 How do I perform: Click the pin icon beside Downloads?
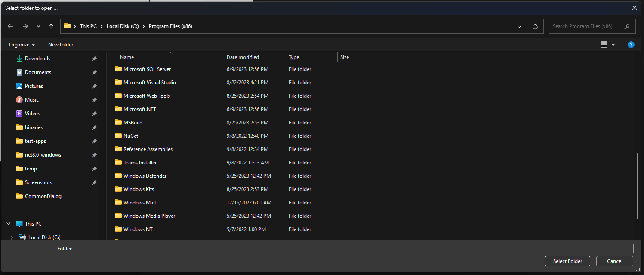click(x=94, y=59)
